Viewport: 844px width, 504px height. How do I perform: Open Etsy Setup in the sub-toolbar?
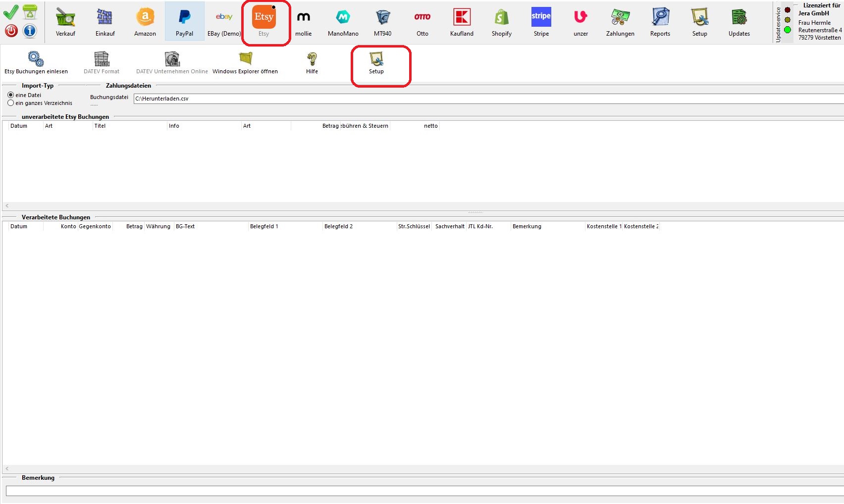[376, 62]
